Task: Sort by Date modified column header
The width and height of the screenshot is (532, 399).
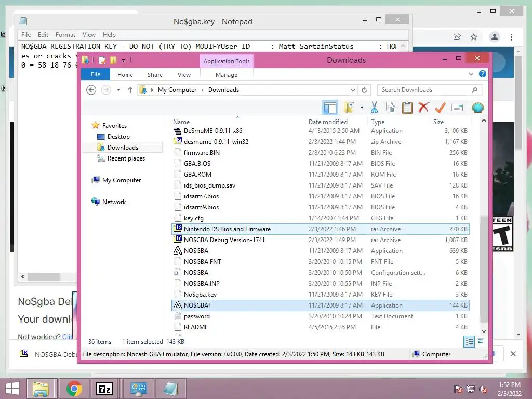Action: point(328,122)
